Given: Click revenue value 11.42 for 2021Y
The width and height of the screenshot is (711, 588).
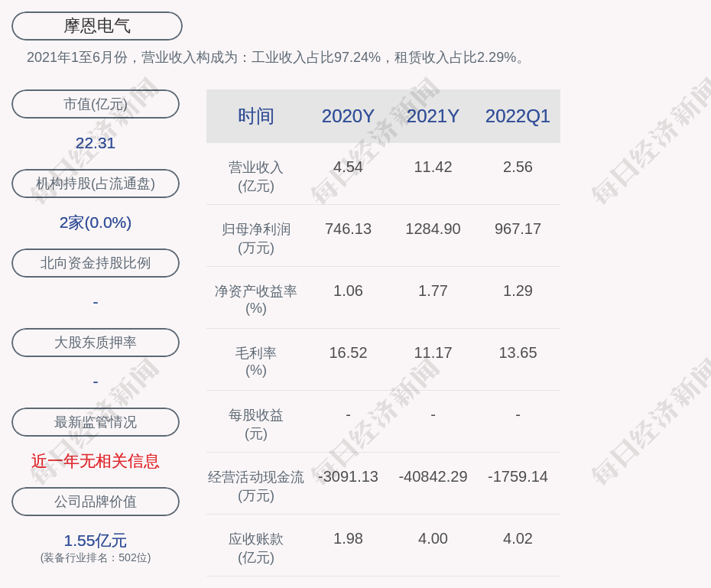Looking at the screenshot, I should (433, 167).
